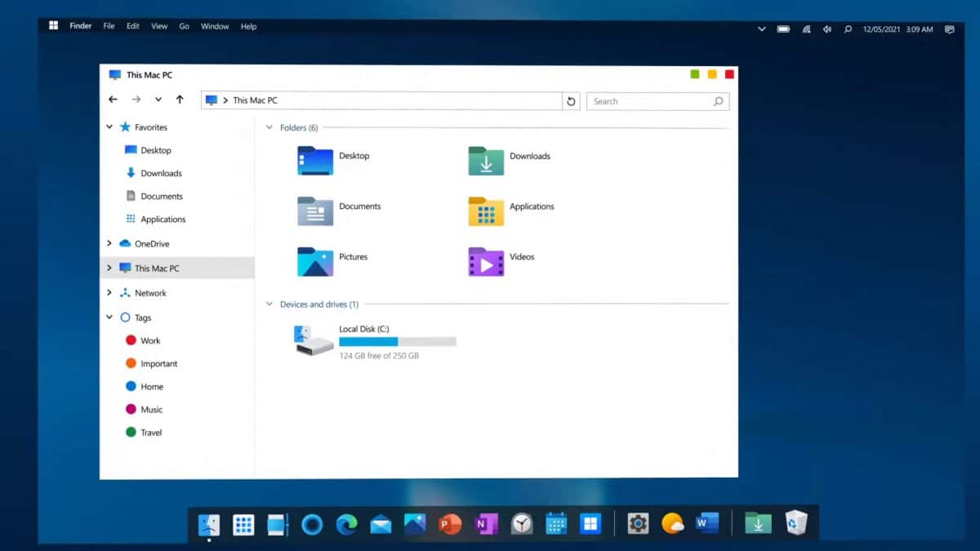Launch PowerPoint from the dock
Viewport: 980px width, 551px height.
pyautogui.click(x=449, y=523)
